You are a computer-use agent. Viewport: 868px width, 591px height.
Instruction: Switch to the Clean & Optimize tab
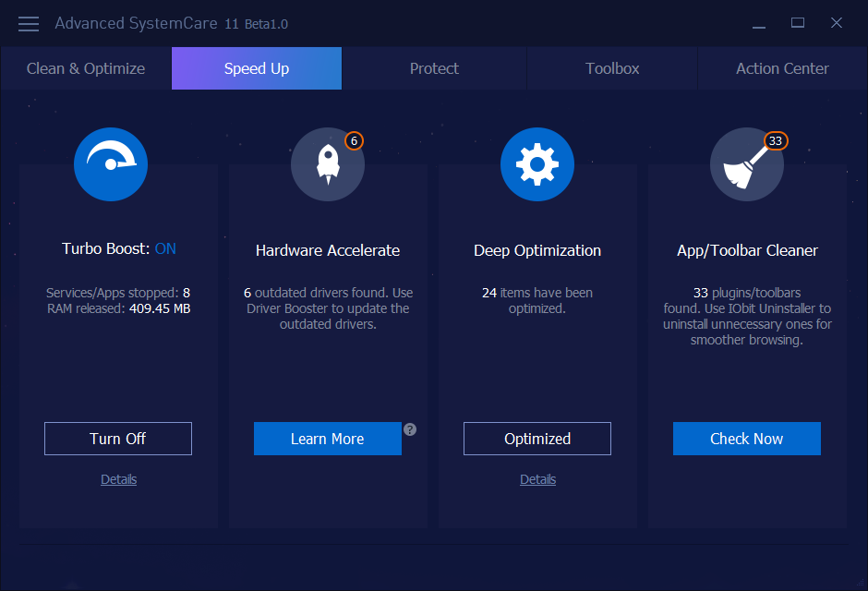point(86,68)
